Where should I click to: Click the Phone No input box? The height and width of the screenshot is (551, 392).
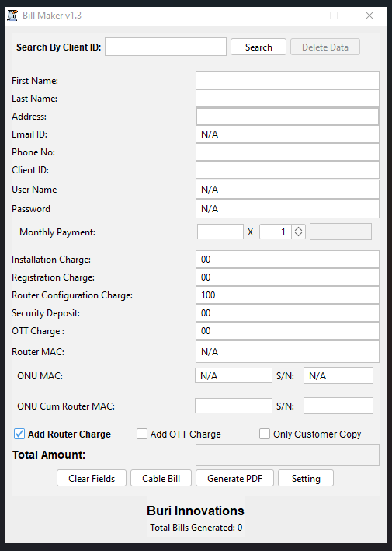click(x=287, y=152)
